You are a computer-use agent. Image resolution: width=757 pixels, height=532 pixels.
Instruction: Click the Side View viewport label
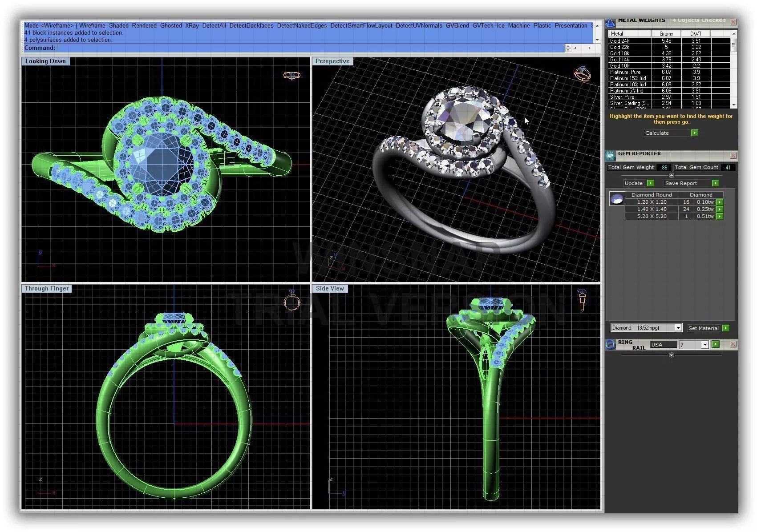(330, 289)
